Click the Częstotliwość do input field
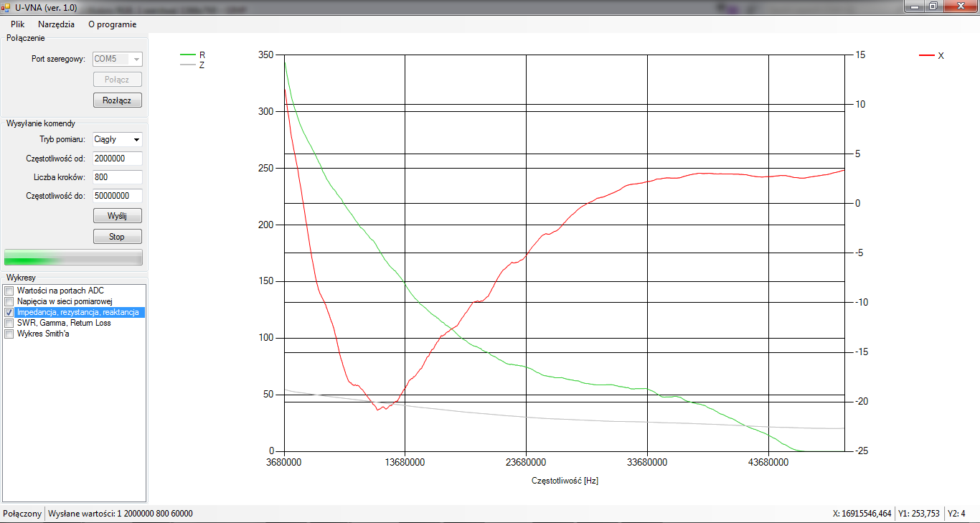The height and width of the screenshot is (523, 980). coord(117,195)
